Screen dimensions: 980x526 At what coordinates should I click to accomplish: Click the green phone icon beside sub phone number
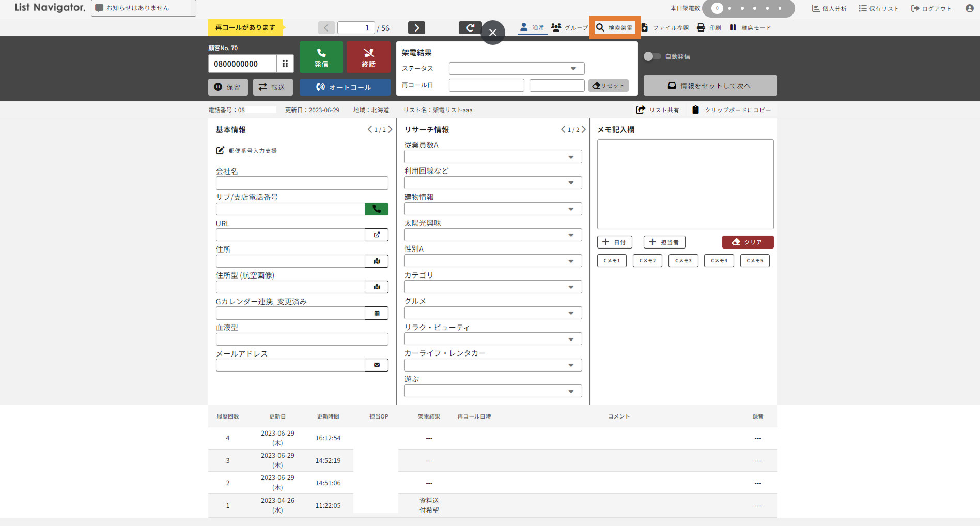[377, 209]
